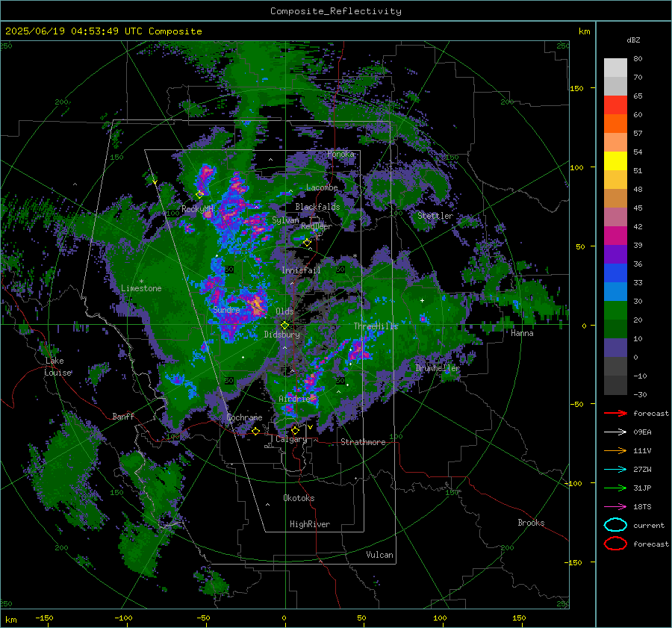Click the Ponoka city label
This screenshot has width=672, height=628.
pos(340,154)
